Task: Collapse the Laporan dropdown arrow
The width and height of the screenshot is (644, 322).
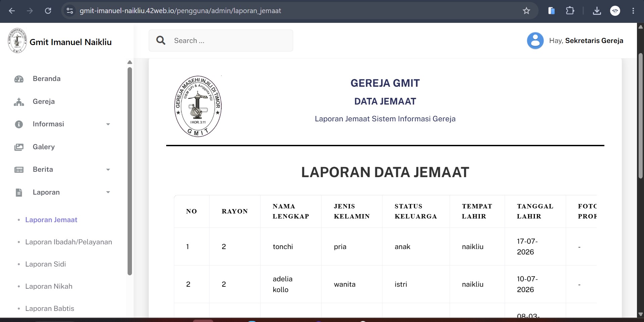Action: 108,192
